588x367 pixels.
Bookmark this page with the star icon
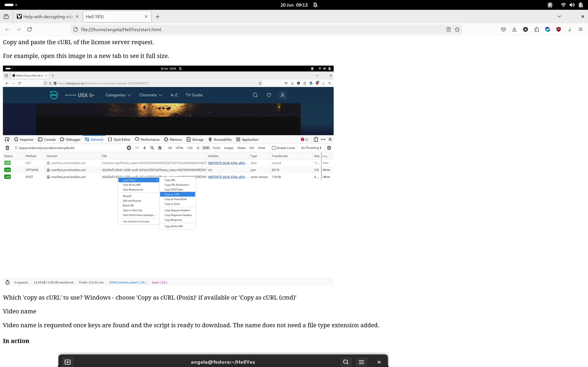click(457, 29)
